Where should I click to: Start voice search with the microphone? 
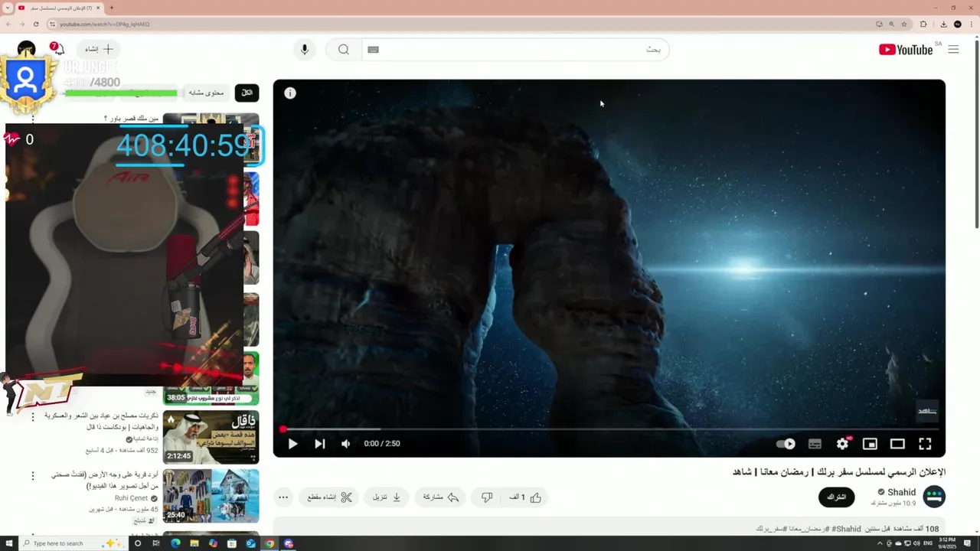(304, 50)
